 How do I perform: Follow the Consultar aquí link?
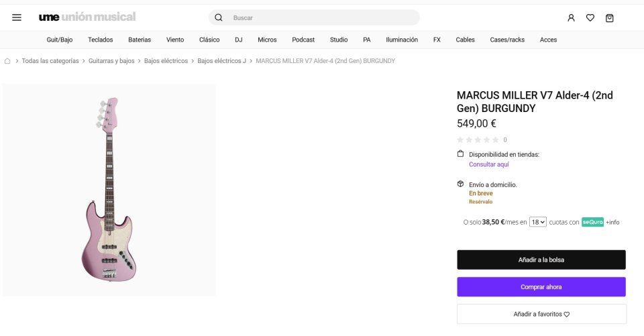[x=488, y=164]
